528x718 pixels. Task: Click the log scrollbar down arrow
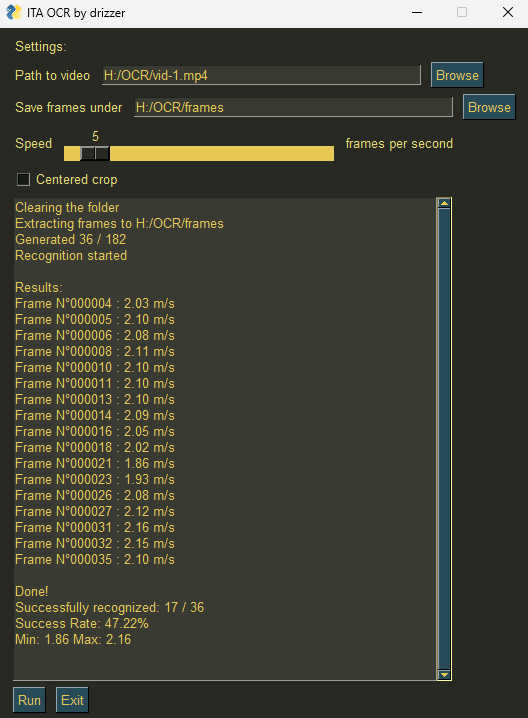point(444,674)
